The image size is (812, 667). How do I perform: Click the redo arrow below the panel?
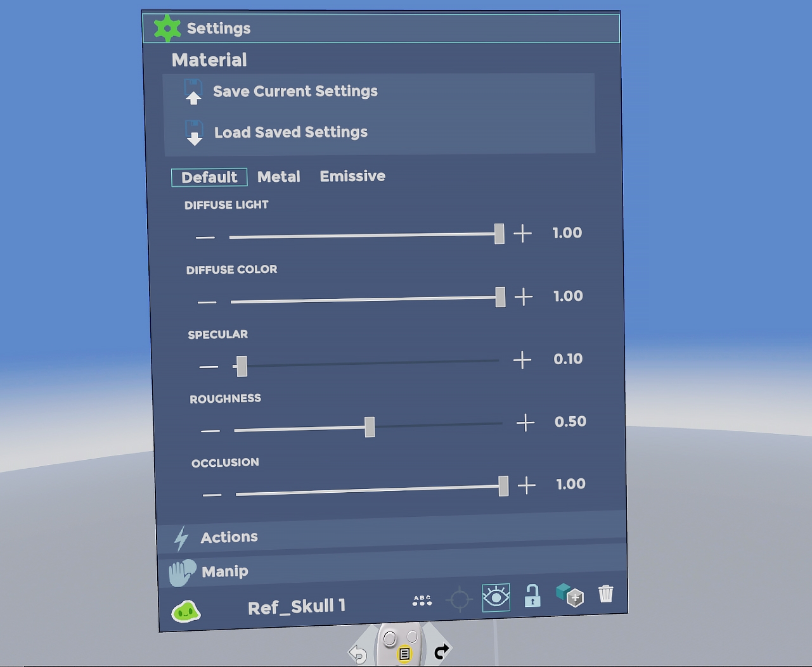point(441,651)
